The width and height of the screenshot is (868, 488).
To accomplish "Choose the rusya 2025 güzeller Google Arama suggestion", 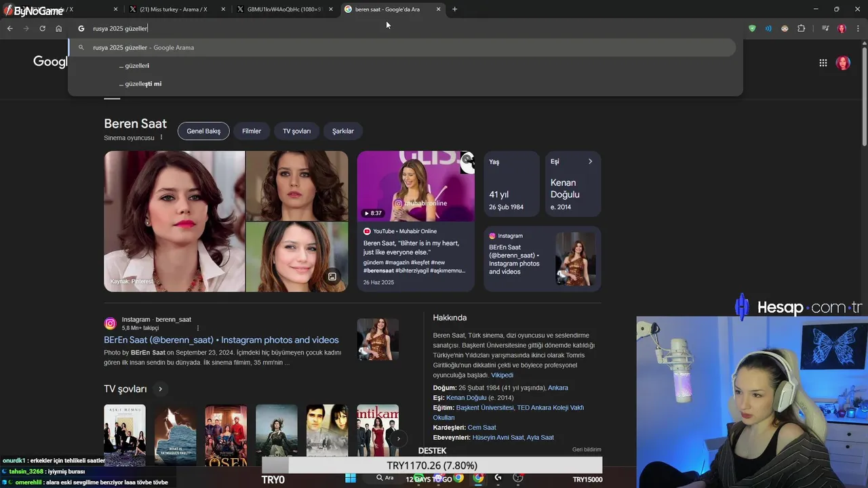I will click(x=401, y=47).
